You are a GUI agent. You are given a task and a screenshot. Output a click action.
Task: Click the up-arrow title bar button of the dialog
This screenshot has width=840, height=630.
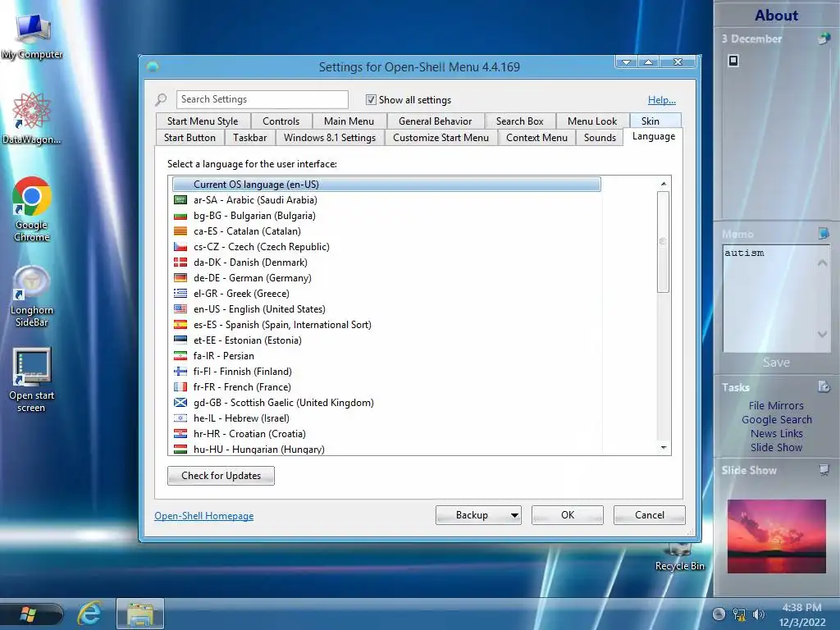click(648, 62)
